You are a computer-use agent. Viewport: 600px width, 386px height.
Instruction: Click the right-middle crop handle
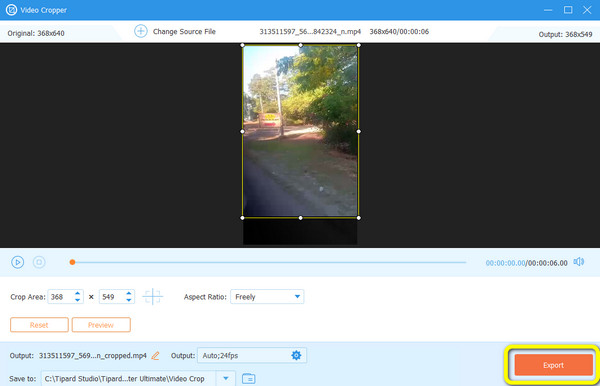(x=359, y=132)
